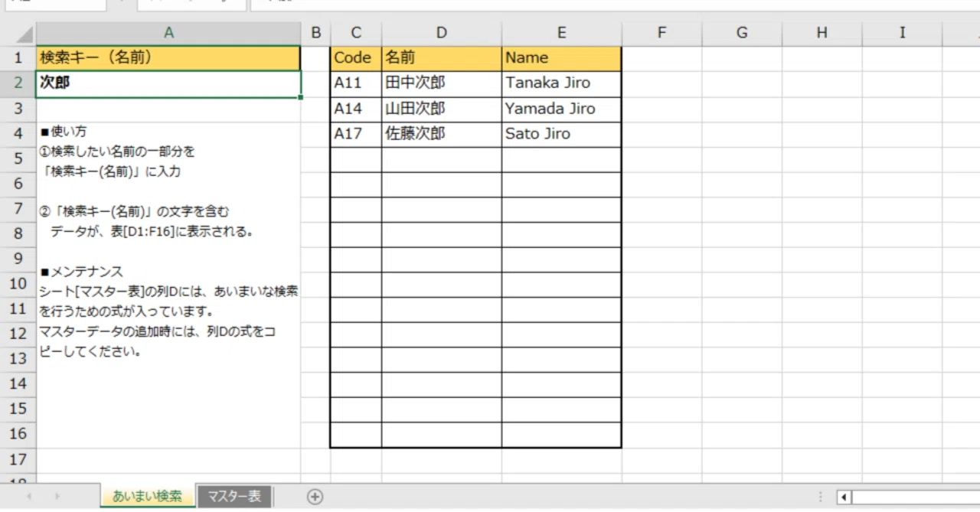Select the Tanaka Jiro cell

click(562, 83)
